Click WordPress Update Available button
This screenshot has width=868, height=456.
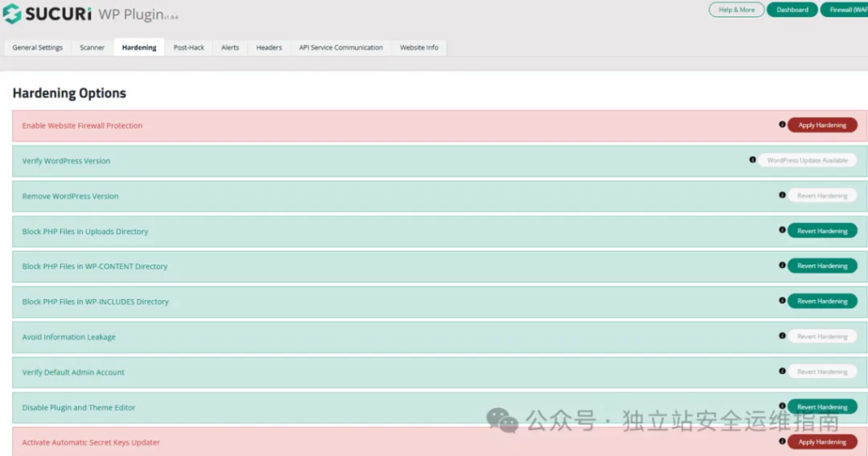pos(807,160)
